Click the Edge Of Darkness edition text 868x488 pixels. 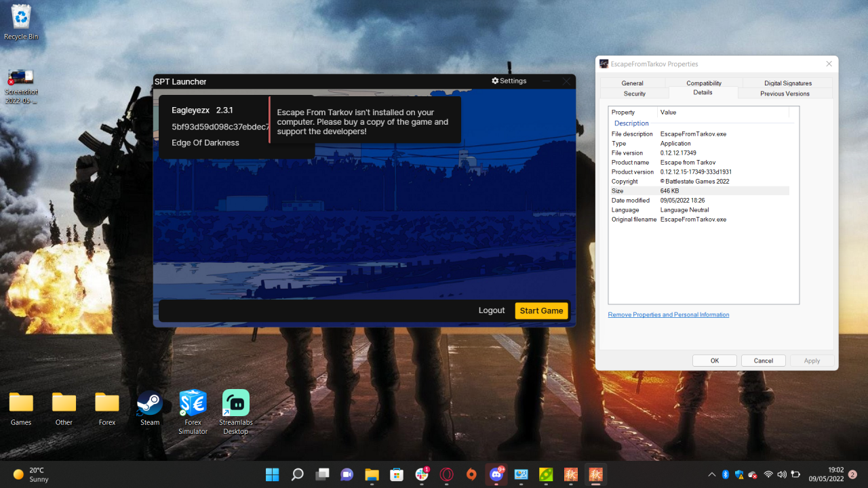pyautogui.click(x=205, y=143)
